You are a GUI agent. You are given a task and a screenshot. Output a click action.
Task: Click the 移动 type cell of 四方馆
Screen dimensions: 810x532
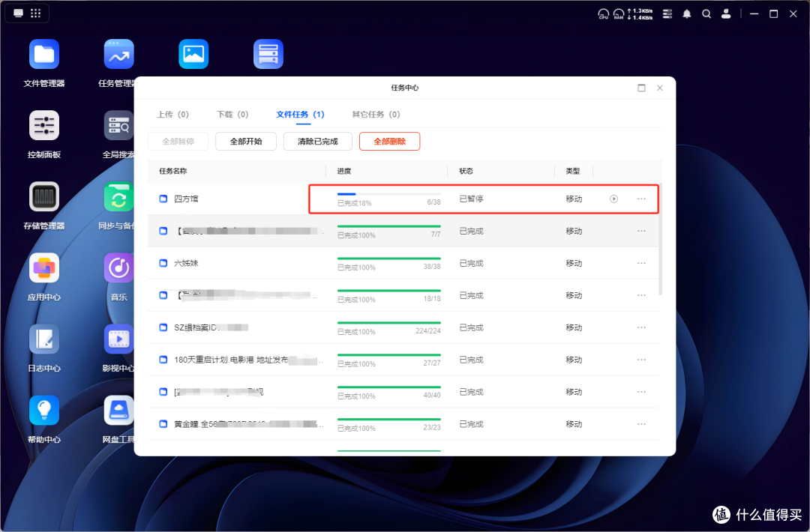click(x=574, y=199)
